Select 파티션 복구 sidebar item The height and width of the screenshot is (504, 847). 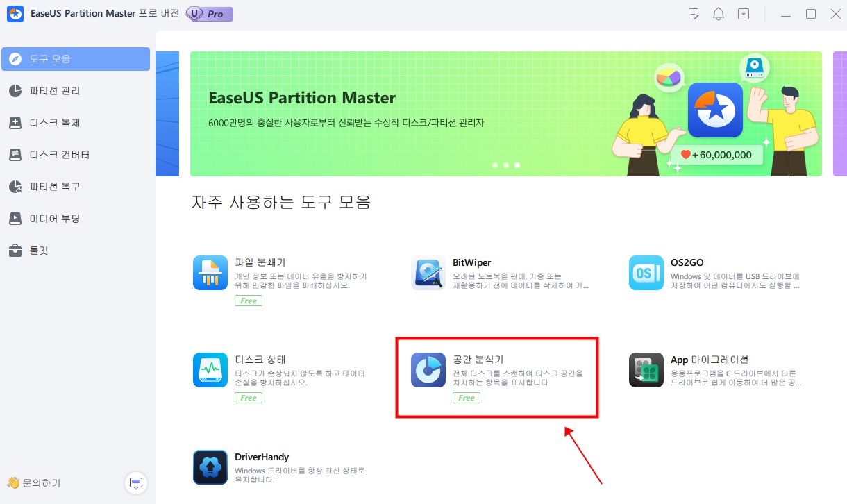(x=54, y=187)
